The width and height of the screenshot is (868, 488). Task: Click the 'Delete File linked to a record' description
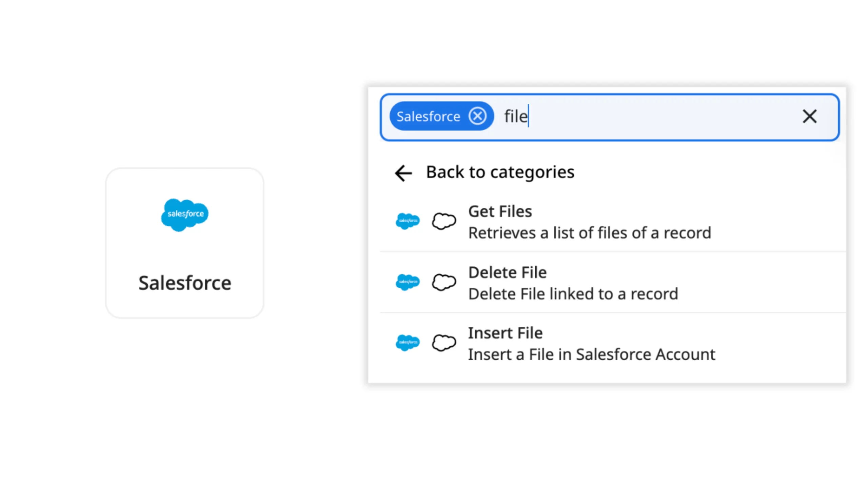click(x=573, y=294)
